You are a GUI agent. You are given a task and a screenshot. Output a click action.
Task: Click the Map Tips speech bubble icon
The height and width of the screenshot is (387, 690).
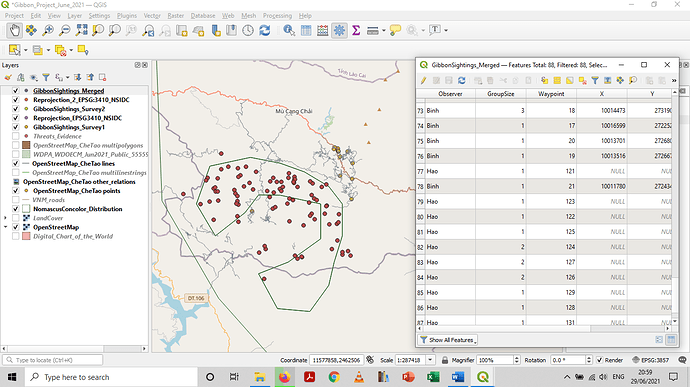(x=395, y=30)
